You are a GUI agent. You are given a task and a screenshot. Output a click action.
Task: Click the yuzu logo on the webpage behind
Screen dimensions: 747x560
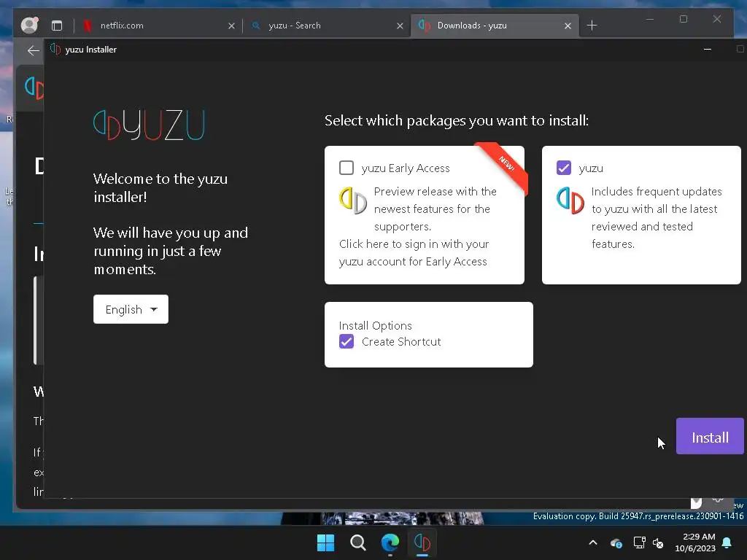(34, 88)
